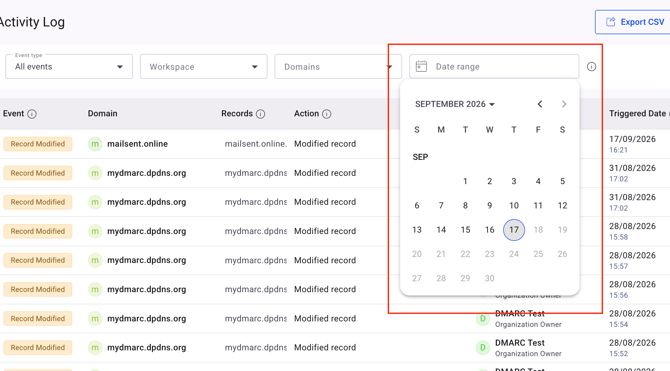Select September 10 in the calendar
The width and height of the screenshot is (670, 371).
tap(514, 206)
